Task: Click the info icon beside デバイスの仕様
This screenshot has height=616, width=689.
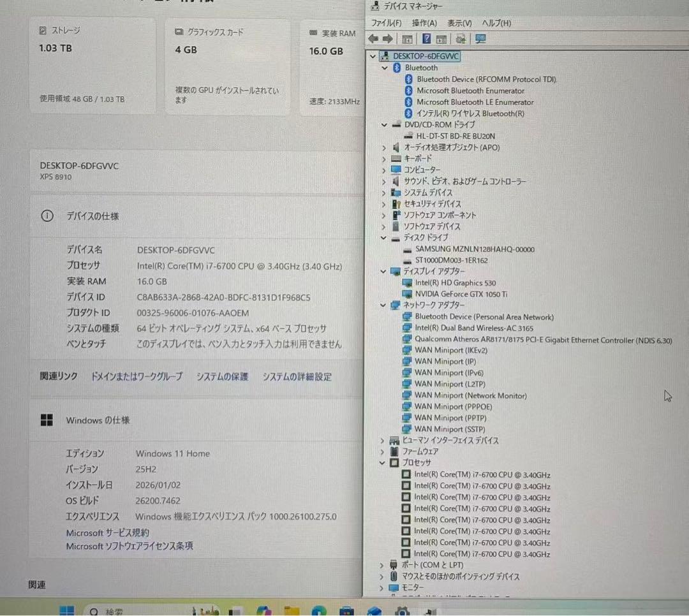Action: pos(47,216)
